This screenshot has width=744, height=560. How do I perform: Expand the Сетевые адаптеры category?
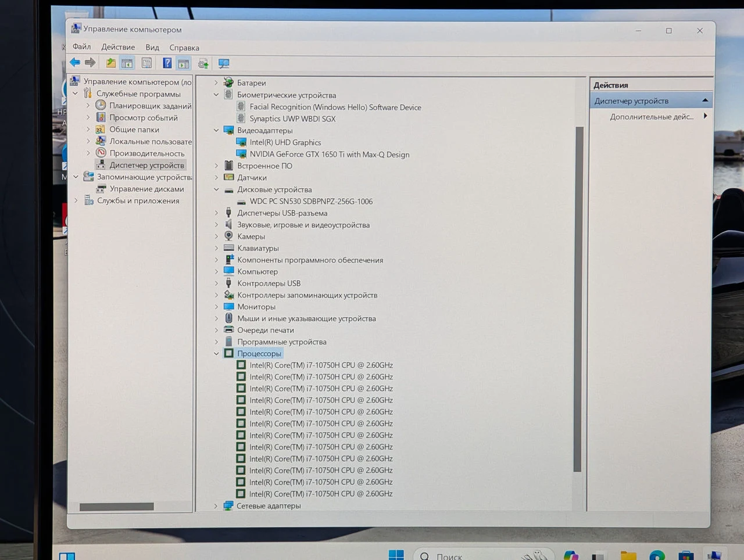coord(216,506)
